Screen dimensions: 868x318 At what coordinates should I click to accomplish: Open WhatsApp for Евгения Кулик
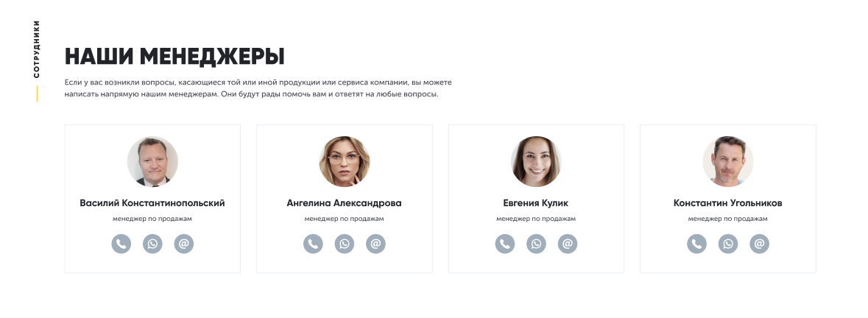(536, 244)
